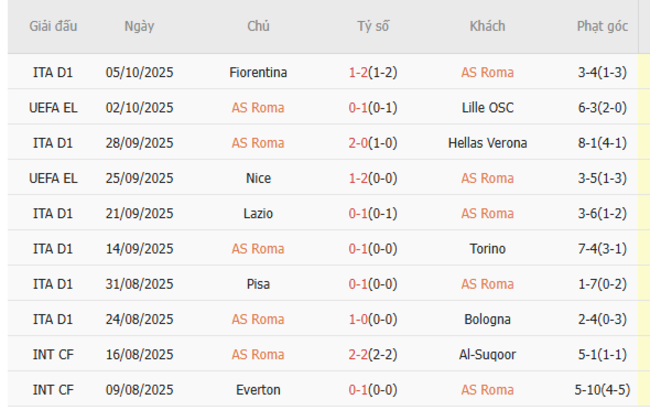Screen dimensions: 650x410
Task: Click the 5-10 corner stat for Everton match
Action: (x=590, y=390)
